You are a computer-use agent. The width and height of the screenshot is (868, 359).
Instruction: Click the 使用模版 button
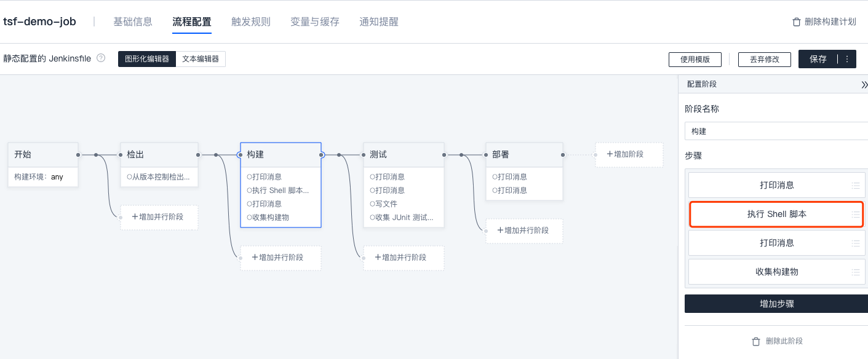click(695, 59)
